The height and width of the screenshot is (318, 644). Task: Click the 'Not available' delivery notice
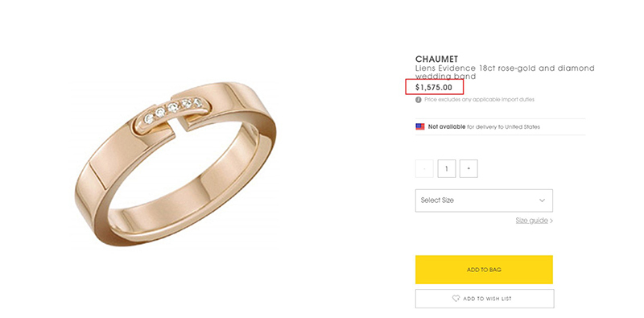[x=447, y=127]
